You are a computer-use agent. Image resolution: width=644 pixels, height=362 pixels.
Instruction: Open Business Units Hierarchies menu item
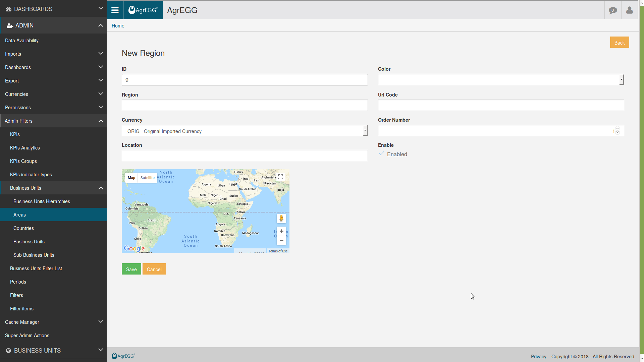pos(53,201)
